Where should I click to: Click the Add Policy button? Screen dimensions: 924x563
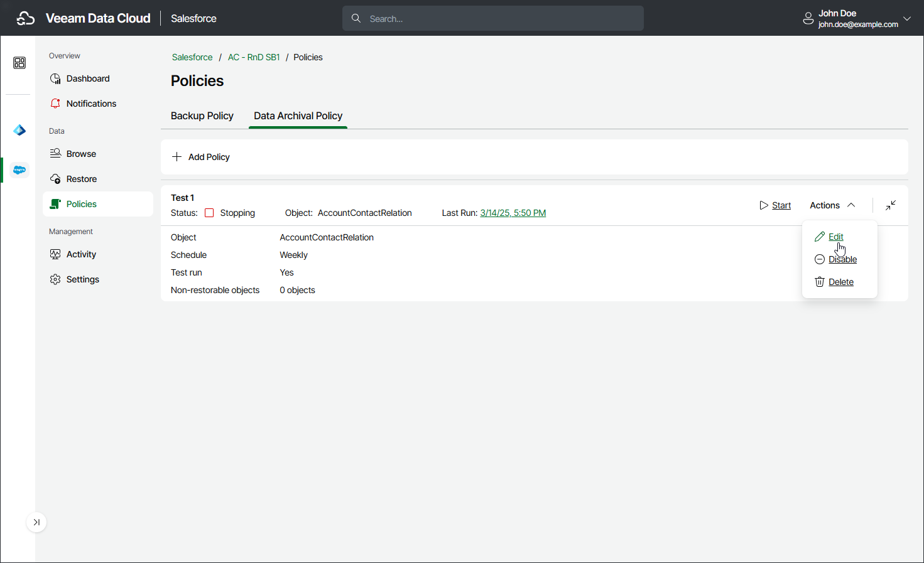click(x=201, y=157)
